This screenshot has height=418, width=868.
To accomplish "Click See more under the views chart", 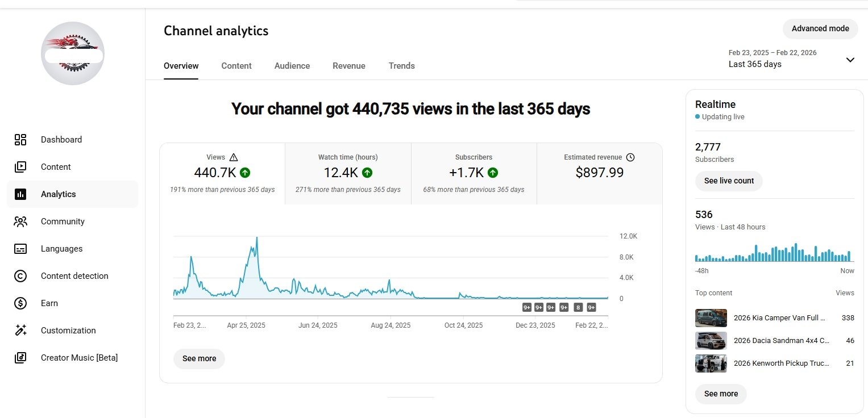I will coord(199,359).
